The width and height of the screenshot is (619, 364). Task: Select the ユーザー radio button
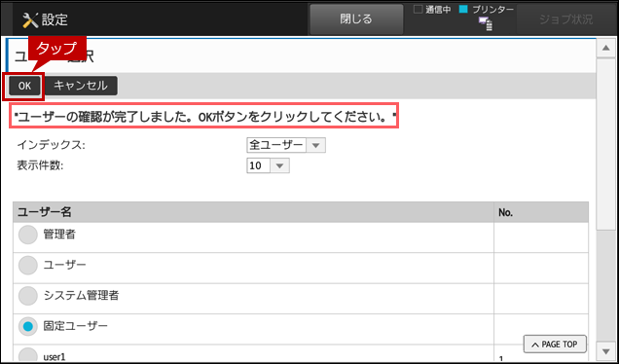[x=27, y=266]
